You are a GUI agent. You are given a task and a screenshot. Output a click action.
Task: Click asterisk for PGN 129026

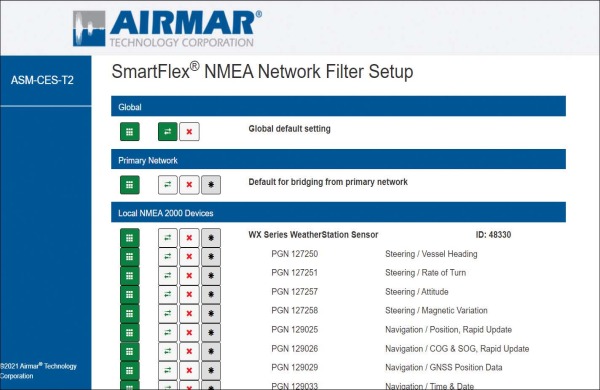click(x=211, y=351)
